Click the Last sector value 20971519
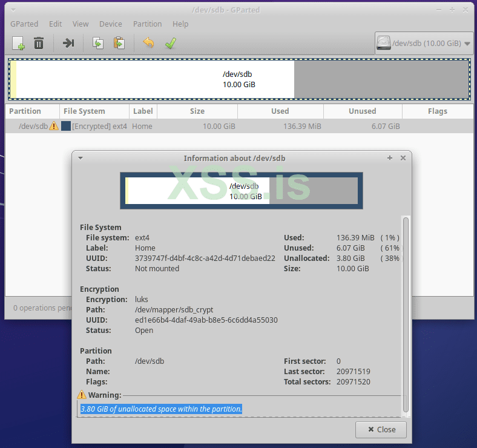 353,371
